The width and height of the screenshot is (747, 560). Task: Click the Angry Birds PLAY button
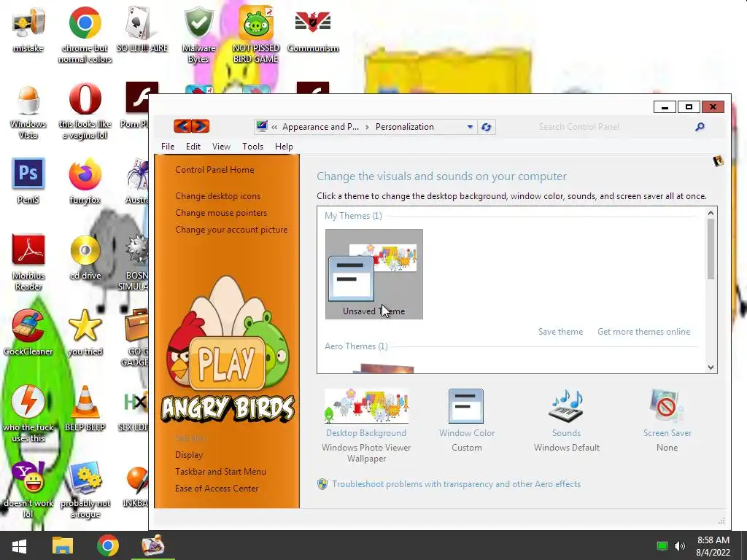point(227,363)
